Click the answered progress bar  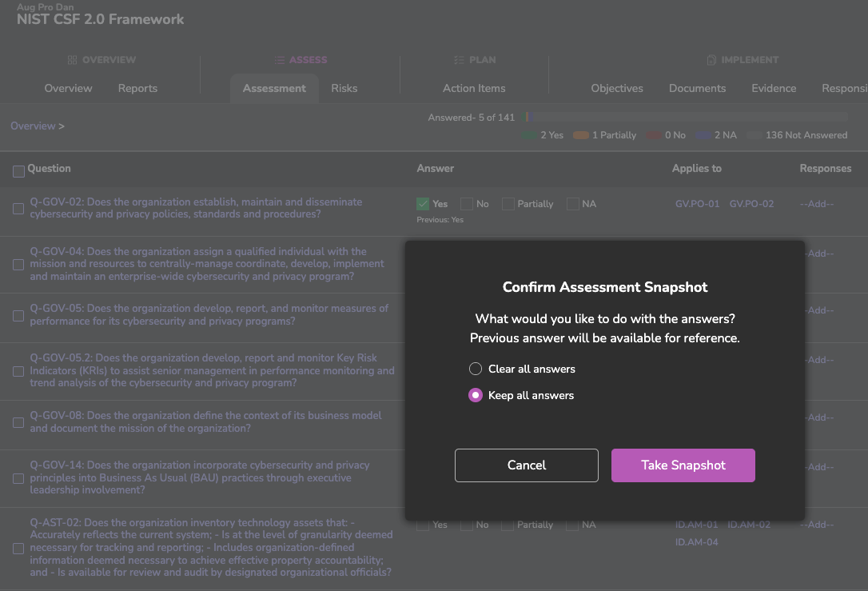(686, 118)
